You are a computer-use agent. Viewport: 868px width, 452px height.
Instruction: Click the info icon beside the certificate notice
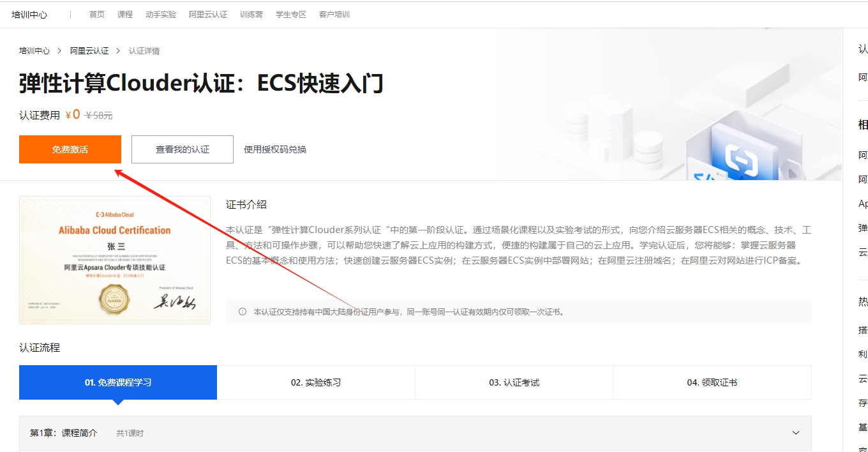coord(242,312)
